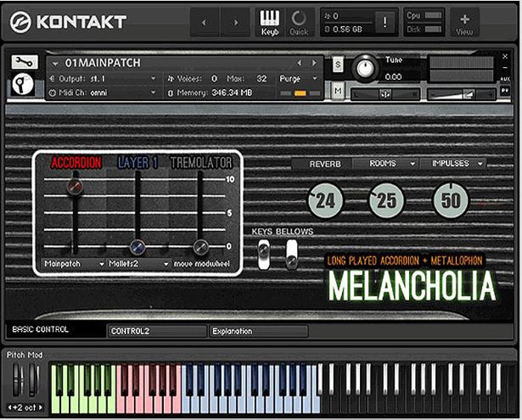Select next patch arrow next to 01MAINPATCH
The width and height of the screenshot is (522, 420).
(x=313, y=63)
